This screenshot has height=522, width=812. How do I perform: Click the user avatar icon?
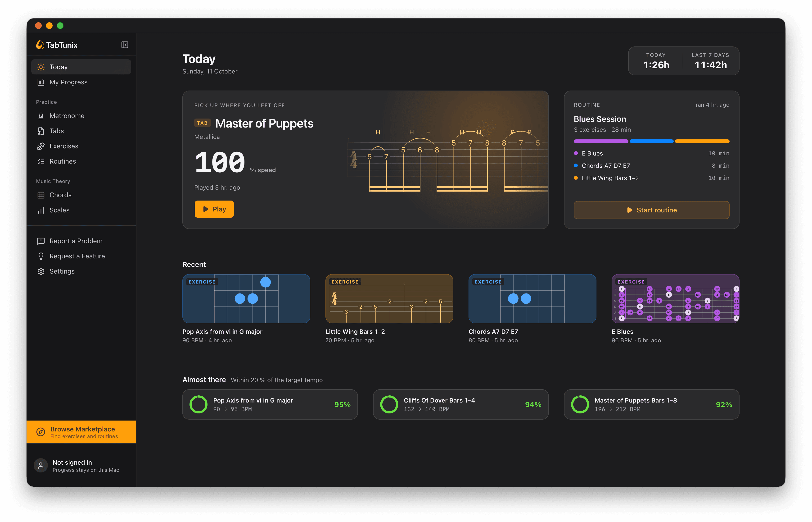click(x=41, y=465)
